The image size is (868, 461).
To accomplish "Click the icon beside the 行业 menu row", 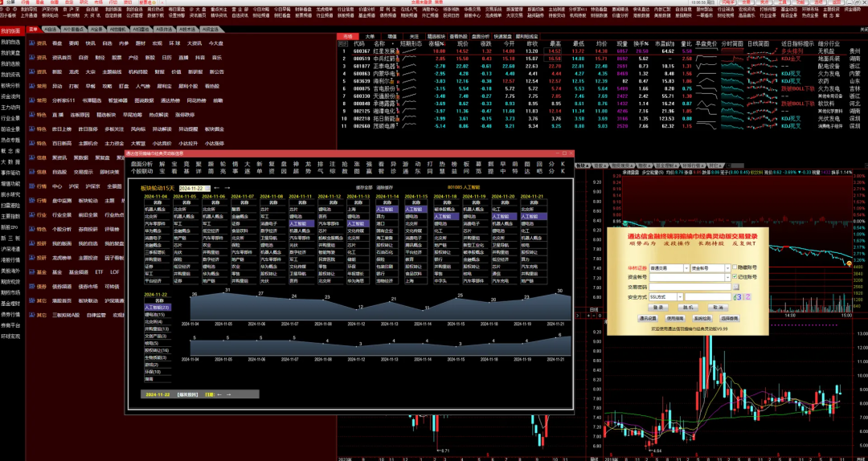I will 32,214.
